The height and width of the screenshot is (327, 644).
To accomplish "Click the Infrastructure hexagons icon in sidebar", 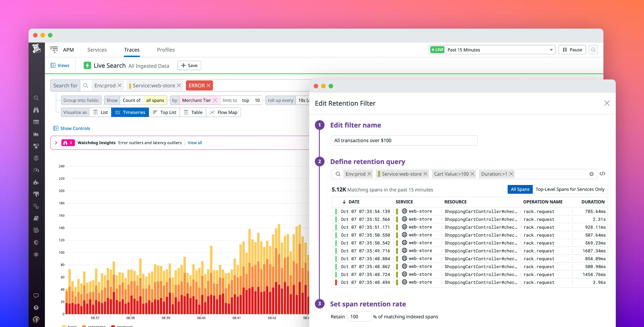I will (x=36, y=146).
